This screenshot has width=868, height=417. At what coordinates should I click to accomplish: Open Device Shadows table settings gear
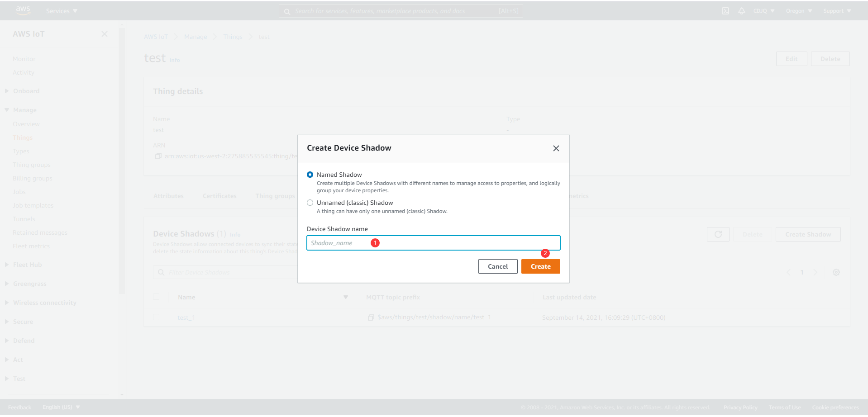pyautogui.click(x=836, y=272)
